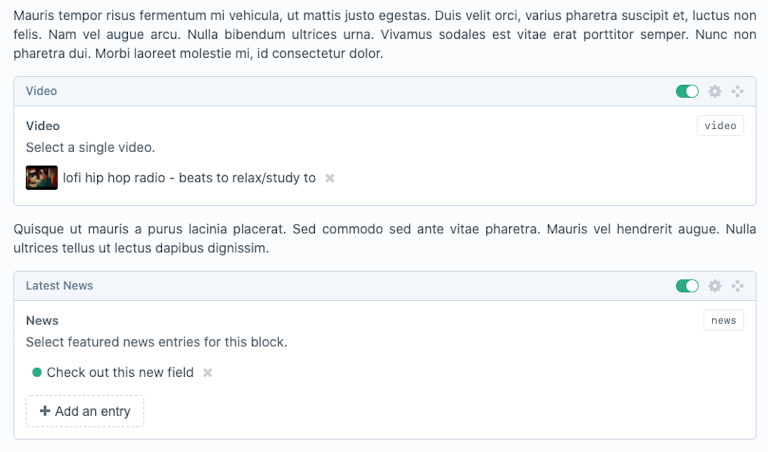Open settings gear of the Video block
Screen dimensions: 768x452
click(714, 91)
